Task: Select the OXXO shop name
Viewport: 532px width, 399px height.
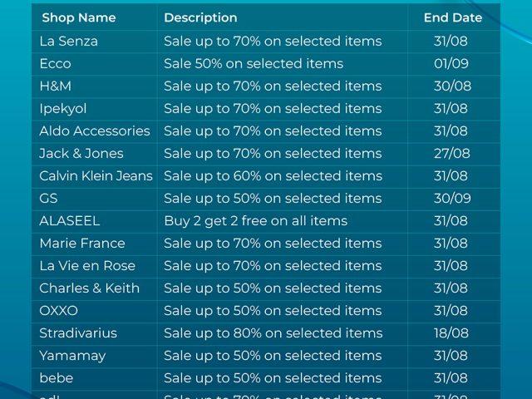Action: 59,311
